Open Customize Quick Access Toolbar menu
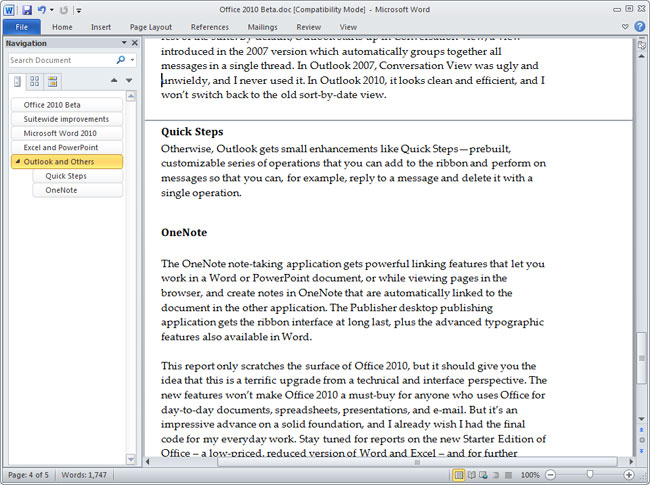Viewport: 650px width, 485px height. click(x=79, y=10)
